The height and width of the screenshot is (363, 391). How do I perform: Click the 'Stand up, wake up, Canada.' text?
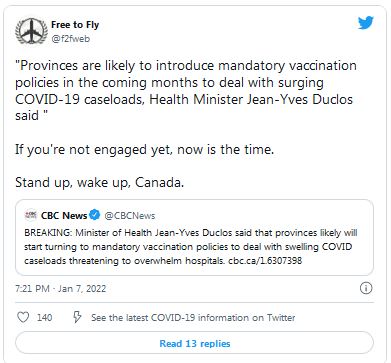(99, 183)
